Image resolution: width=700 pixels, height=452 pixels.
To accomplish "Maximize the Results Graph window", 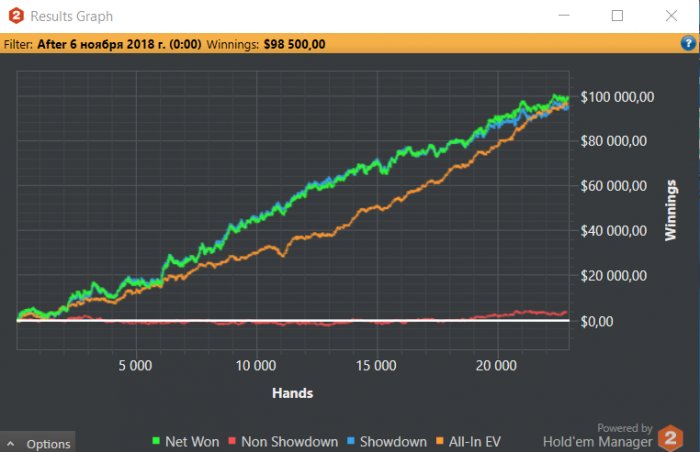I will click(617, 16).
